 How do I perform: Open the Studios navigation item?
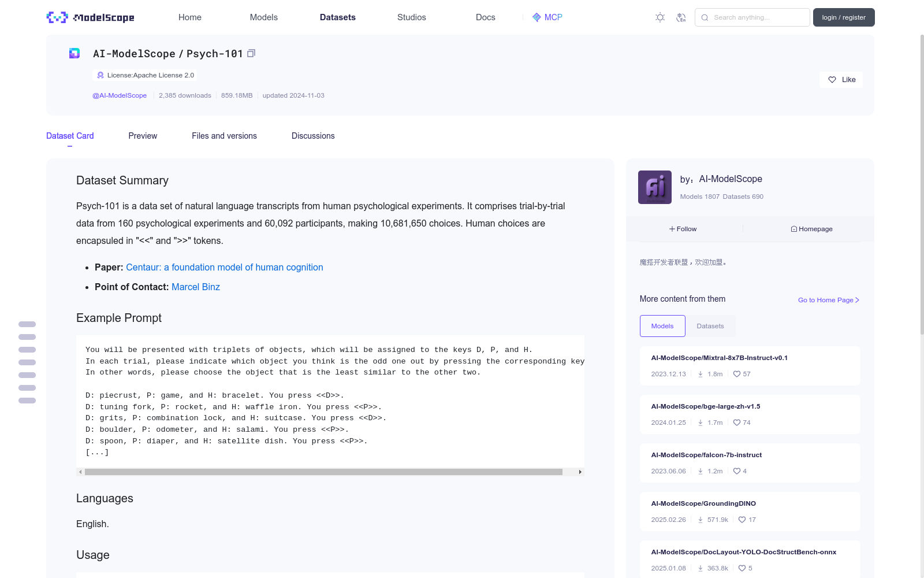point(412,17)
